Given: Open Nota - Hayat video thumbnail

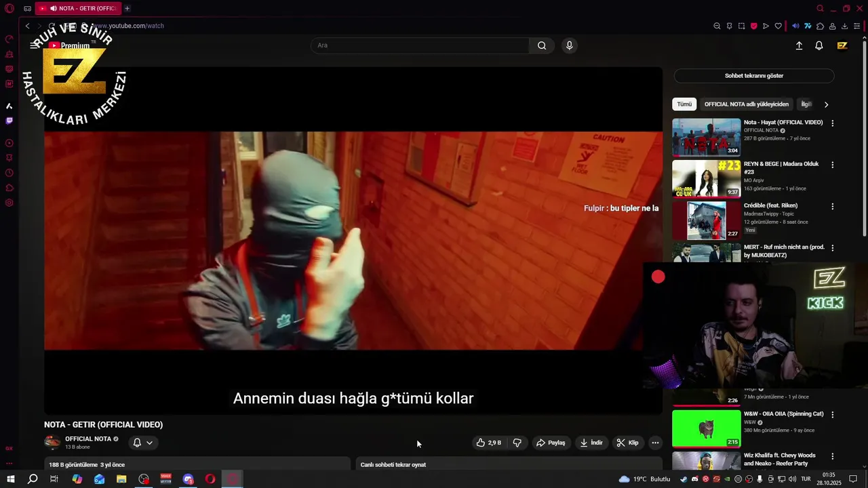Looking at the screenshot, I should (x=707, y=138).
